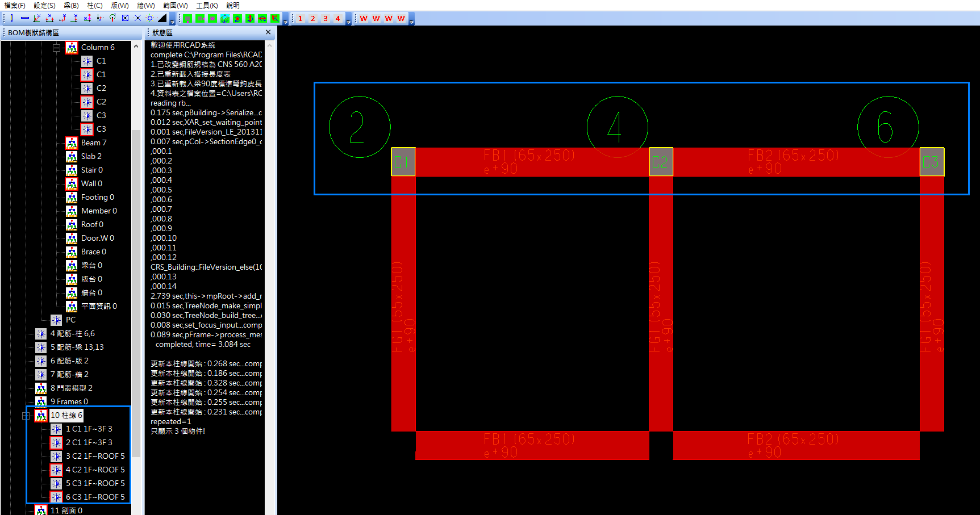Open the 說明 help menu

pyautogui.click(x=233, y=5)
